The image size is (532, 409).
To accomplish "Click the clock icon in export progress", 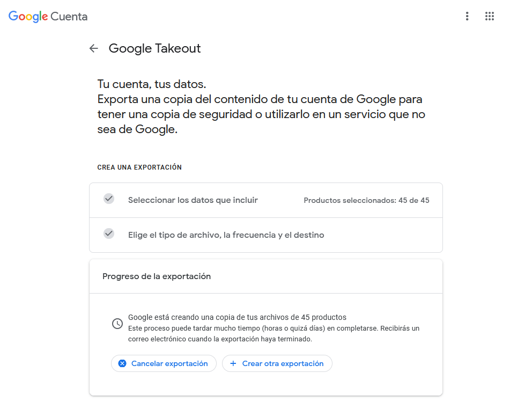I will (117, 324).
